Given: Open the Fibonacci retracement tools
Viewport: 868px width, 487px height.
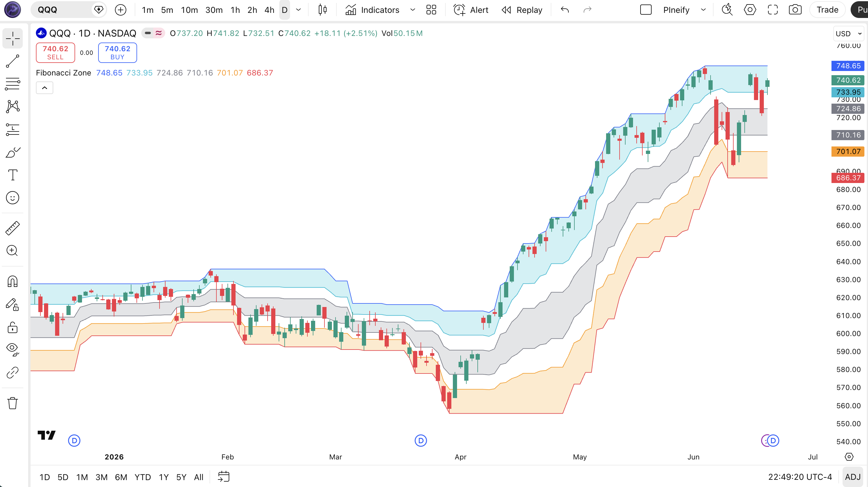Looking at the screenshot, I should point(13,84).
